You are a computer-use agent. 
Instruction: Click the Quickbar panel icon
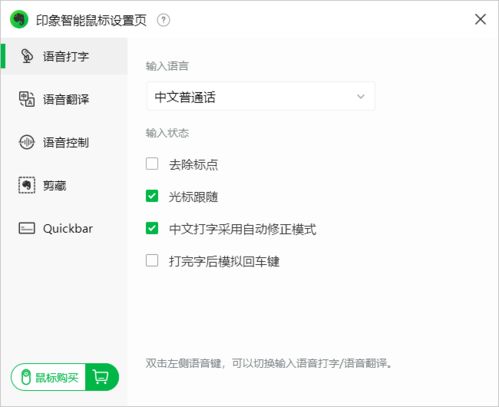[x=27, y=228]
